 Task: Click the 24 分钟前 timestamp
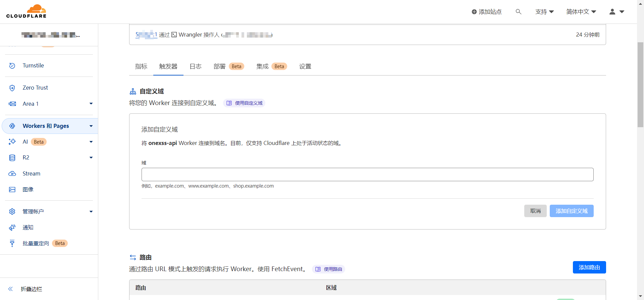pyautogui.click(x=588, y=35)
